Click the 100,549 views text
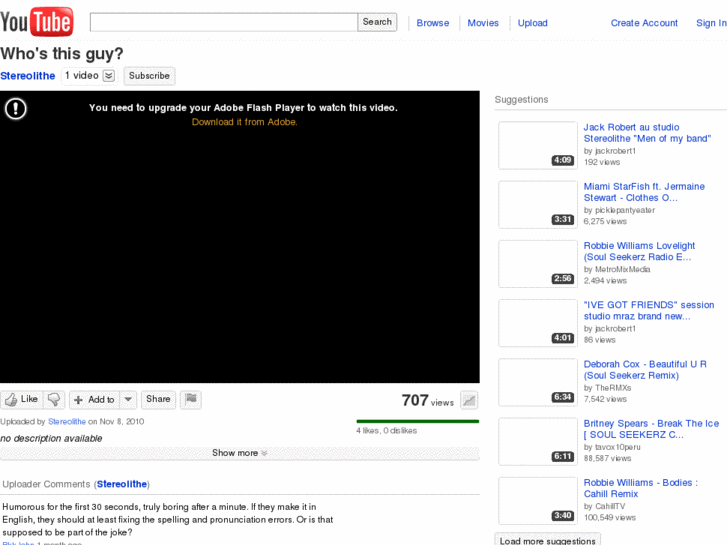Viewport: 727px width, 545px height. [610, 518]
